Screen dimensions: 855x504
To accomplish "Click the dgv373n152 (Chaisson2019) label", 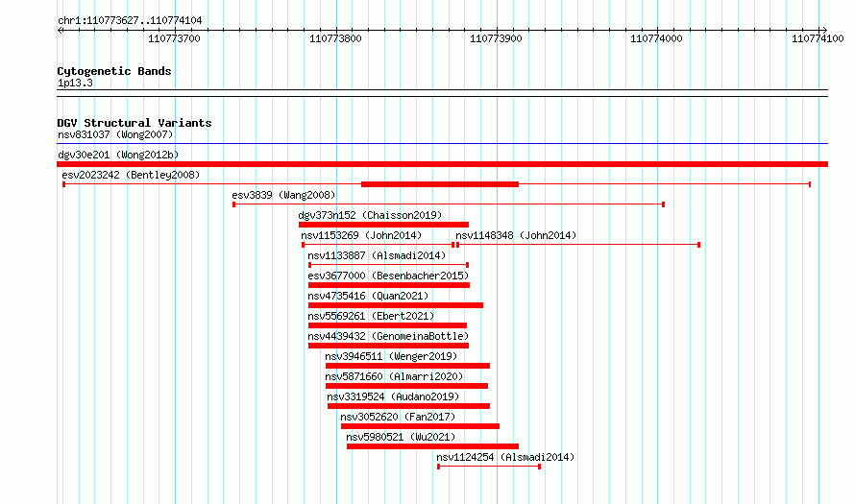I will [x=370, y=215].
